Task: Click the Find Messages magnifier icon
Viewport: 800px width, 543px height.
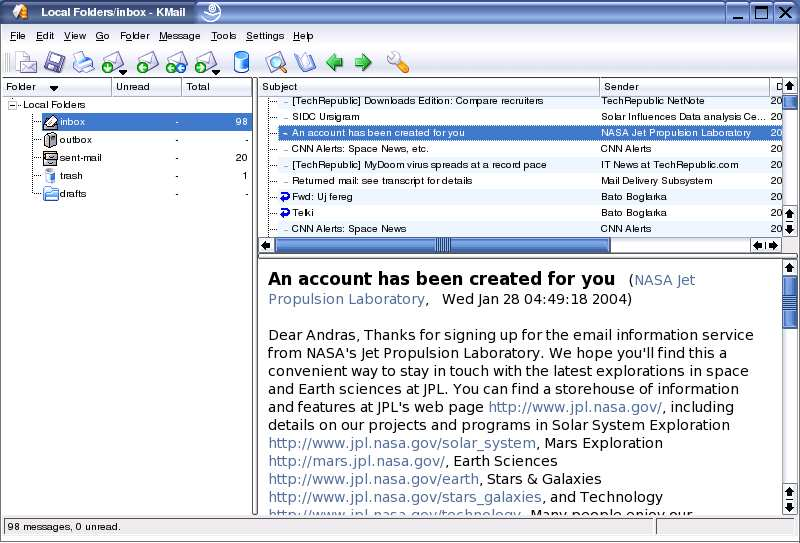Action: (x=277, y=62)
